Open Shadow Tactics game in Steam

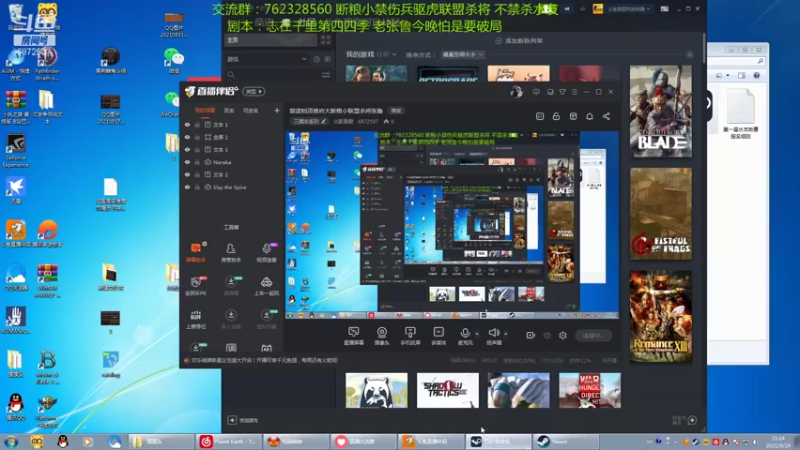(x=447, y=390)
